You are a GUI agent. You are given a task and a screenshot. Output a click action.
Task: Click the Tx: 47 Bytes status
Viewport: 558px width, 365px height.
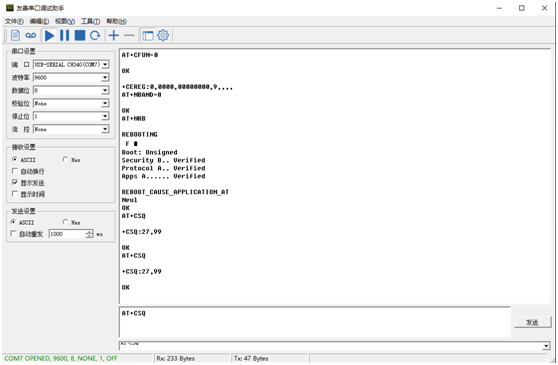point(251,359)
